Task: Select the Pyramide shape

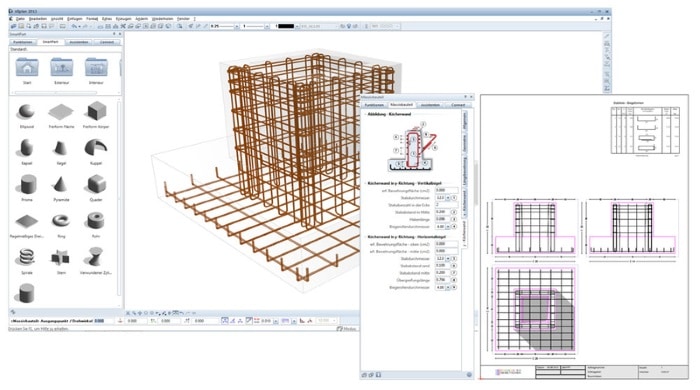Action: [61, 184]
